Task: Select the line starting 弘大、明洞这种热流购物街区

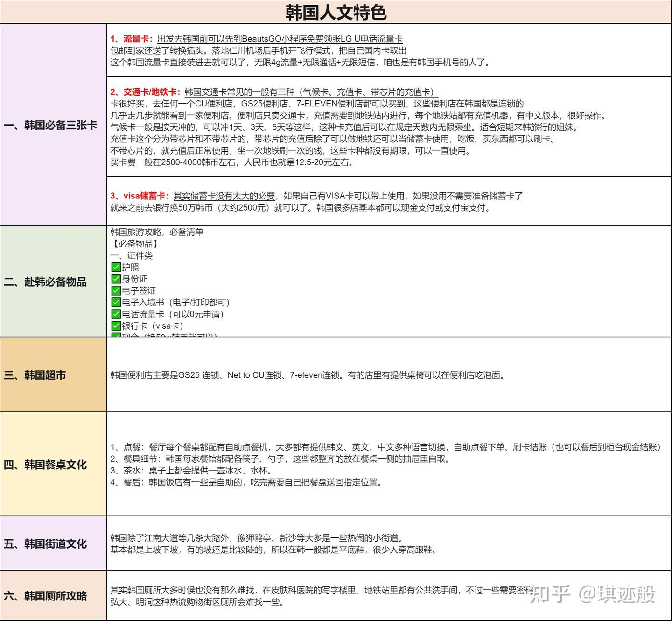Action: coord(197,602)
